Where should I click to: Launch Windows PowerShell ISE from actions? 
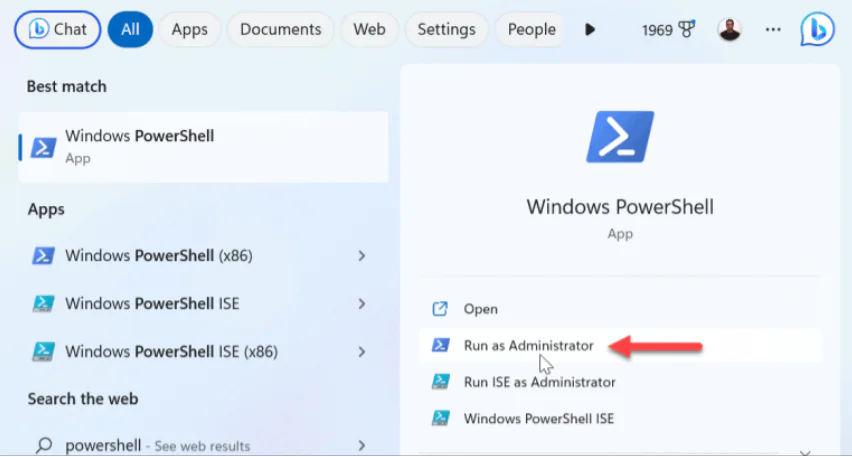(x=538, y=418)
